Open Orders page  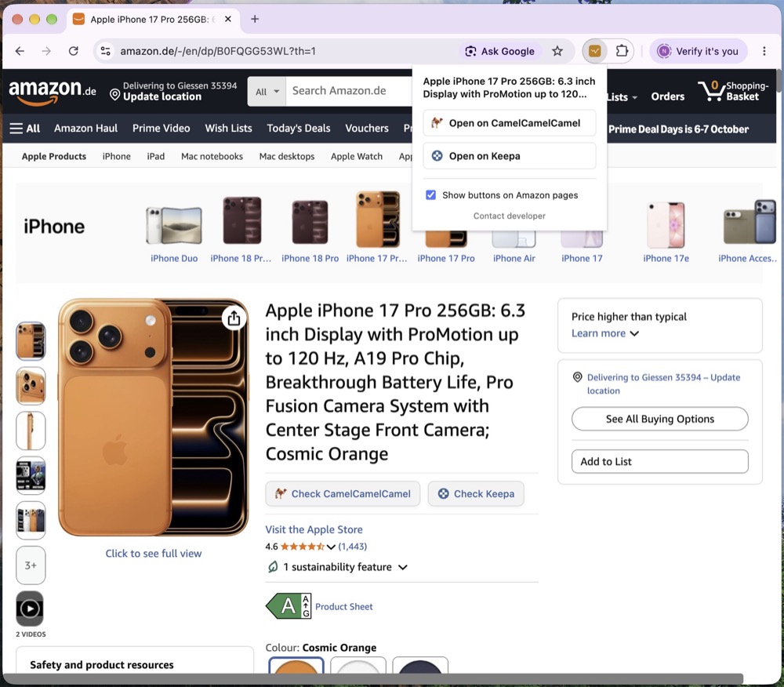coord(667,96)
